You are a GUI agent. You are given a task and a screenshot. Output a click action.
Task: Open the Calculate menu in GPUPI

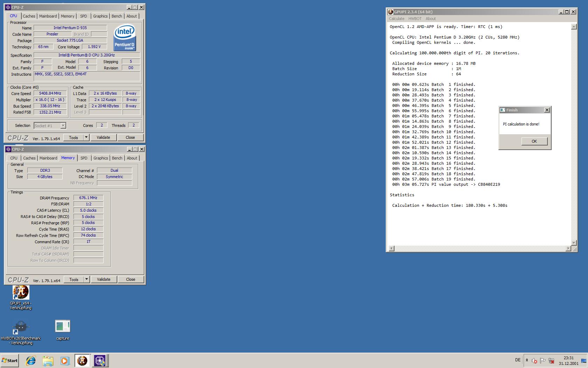pyautogui.click(x=397, y=19)
